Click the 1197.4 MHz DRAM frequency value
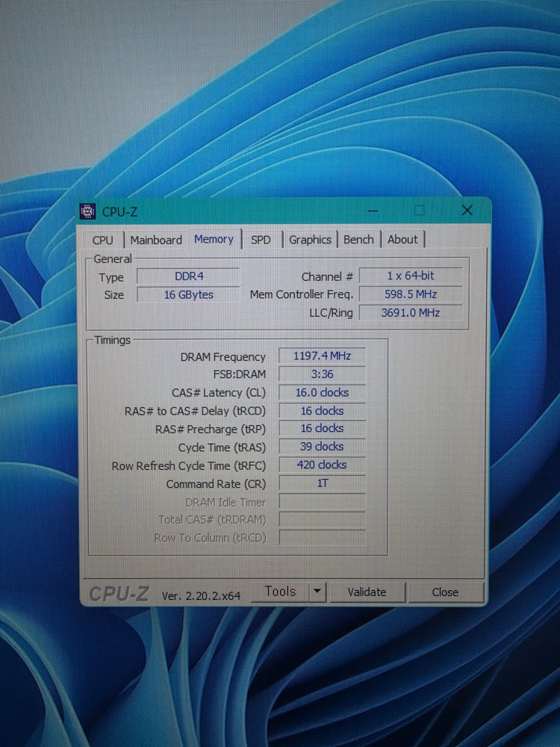560x747 pixels. point(322,356)
